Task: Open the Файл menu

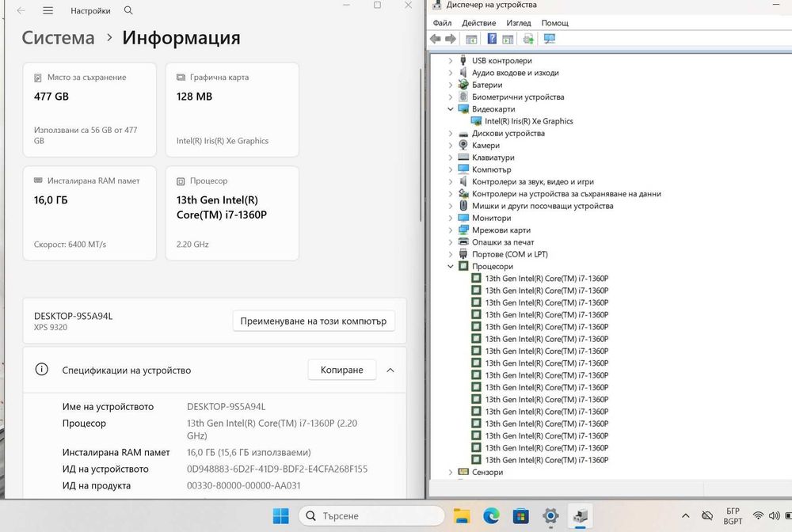Action: [x=442, y=23]
